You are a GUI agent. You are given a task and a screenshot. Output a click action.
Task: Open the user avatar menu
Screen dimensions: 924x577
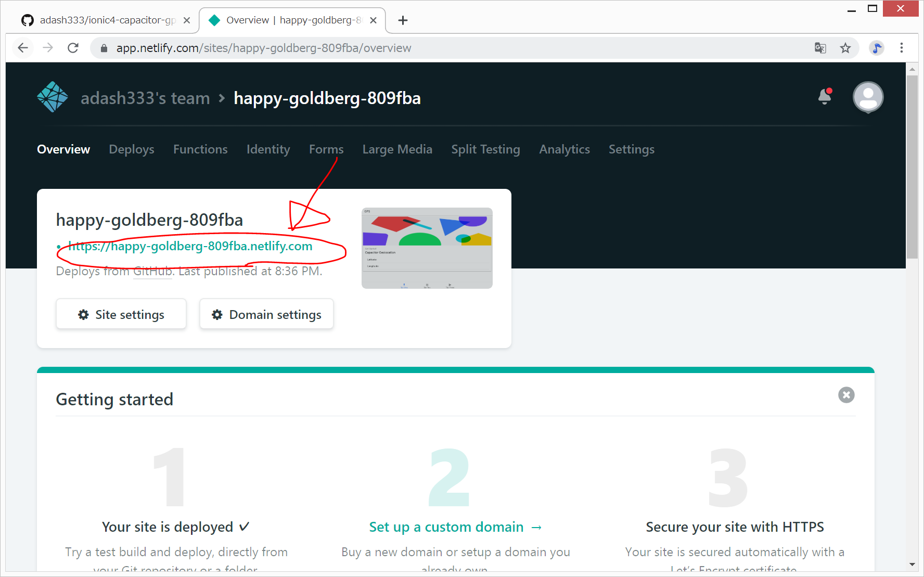pos(867,97)
